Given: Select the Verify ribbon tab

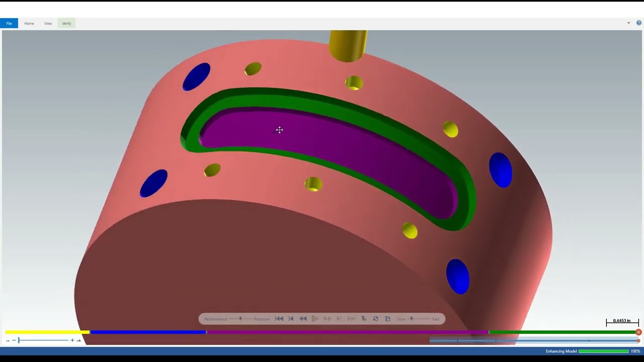Looking at the screenshot, I should (66, 23).
